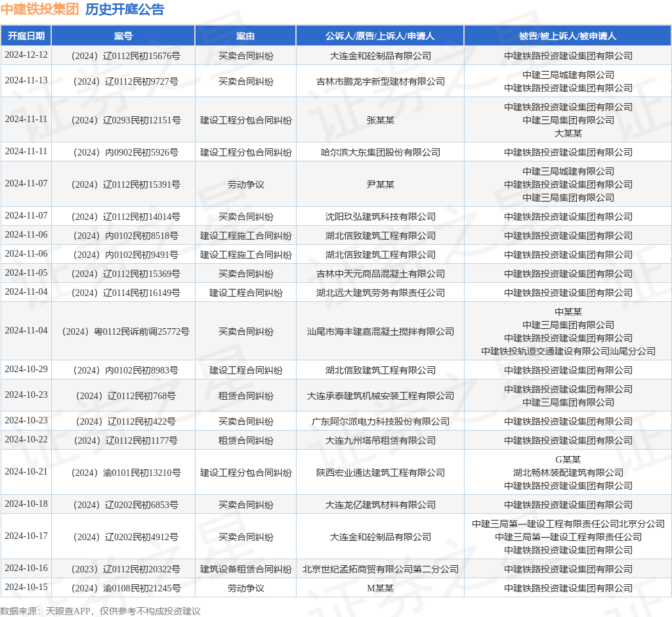Select case number (2024)粤0112民诉前调25772号
Viewport: 672px width, 617px height.
click(x=125, y=331)
